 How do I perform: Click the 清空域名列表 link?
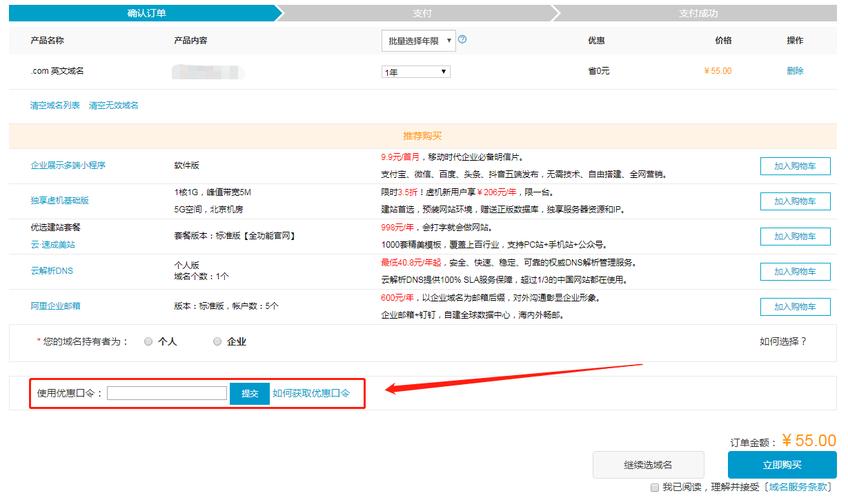pyautogui.click(x=55, y=105)
